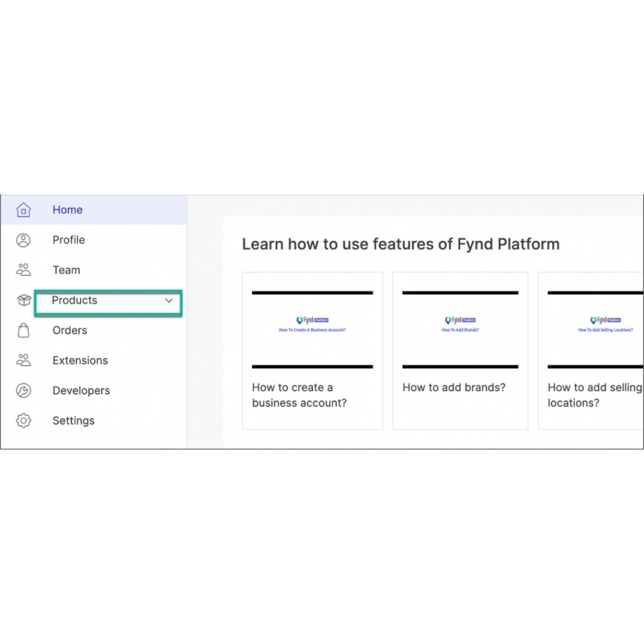Open the Extensions menu label

(80, 361)
